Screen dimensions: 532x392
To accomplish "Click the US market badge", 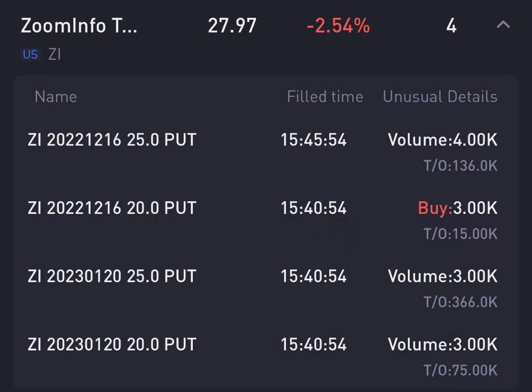I will [30, 54].
